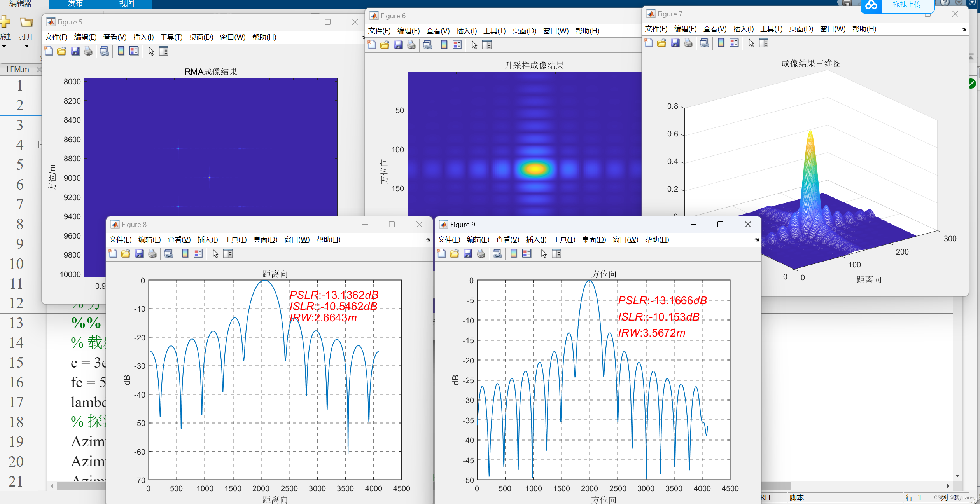
Task: Insert legend icon in Figure 8 toolbar
Action: 198,253
